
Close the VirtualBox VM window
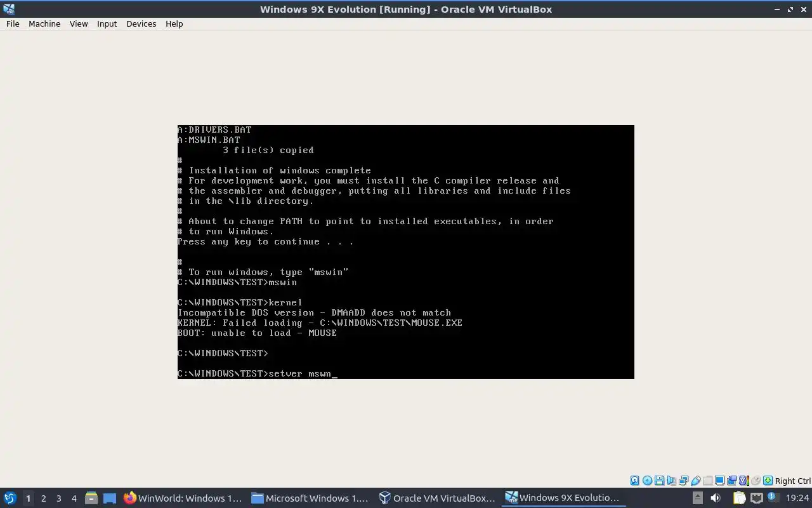point(803,9)
